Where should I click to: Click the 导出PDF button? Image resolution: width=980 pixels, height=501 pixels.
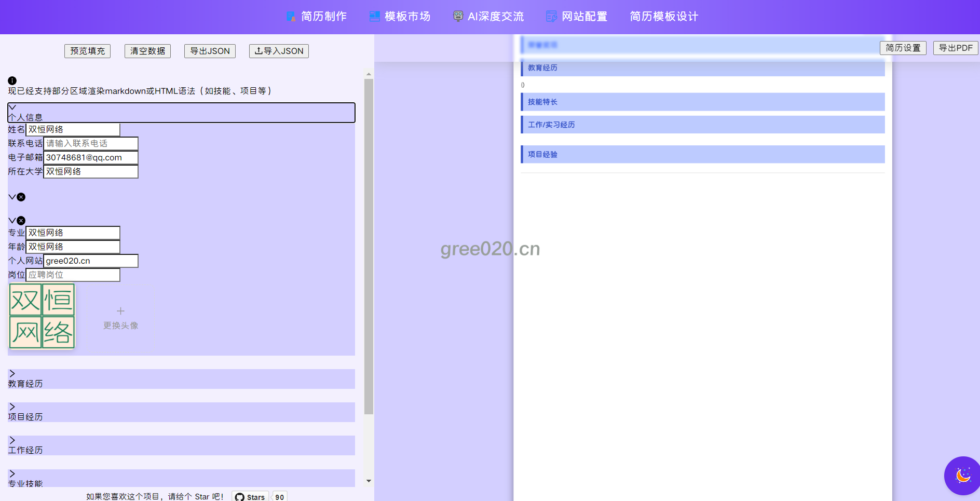955,48
